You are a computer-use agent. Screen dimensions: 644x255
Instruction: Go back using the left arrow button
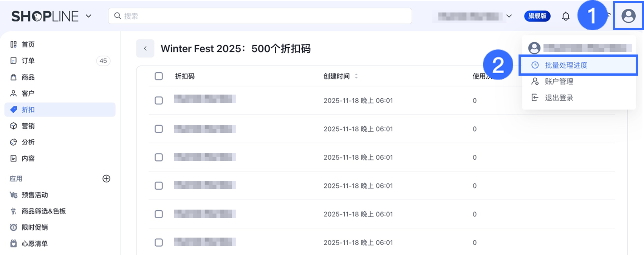click(145, 48)
